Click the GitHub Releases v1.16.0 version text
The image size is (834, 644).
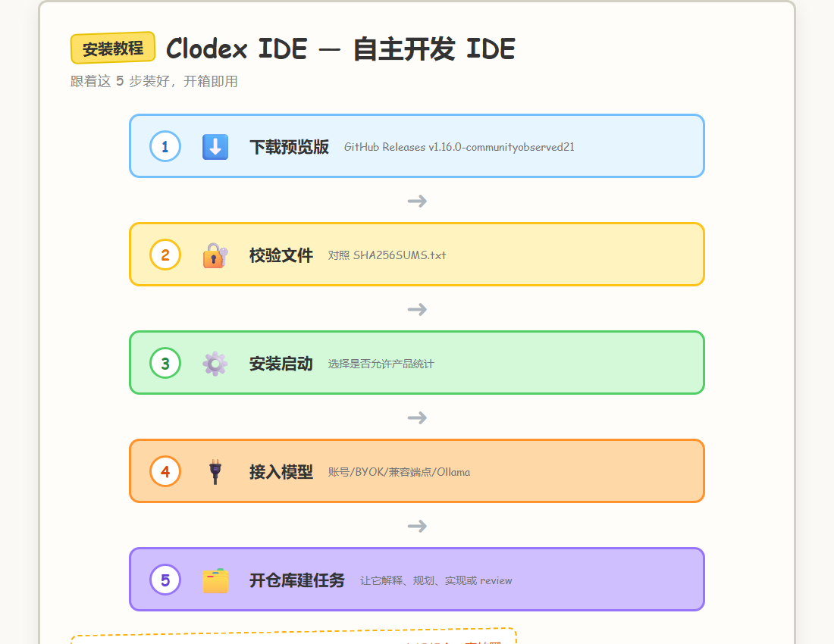459,147
